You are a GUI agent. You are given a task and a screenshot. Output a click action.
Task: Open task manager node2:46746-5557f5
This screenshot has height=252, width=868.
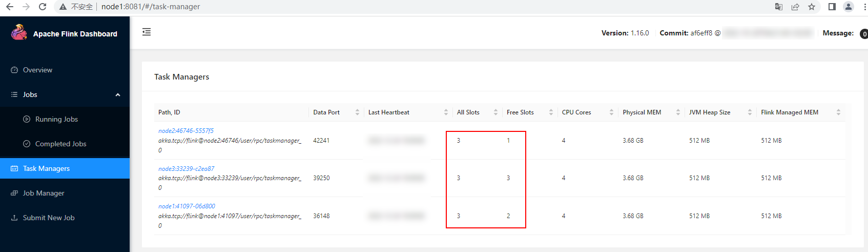(x=186, y=131)
